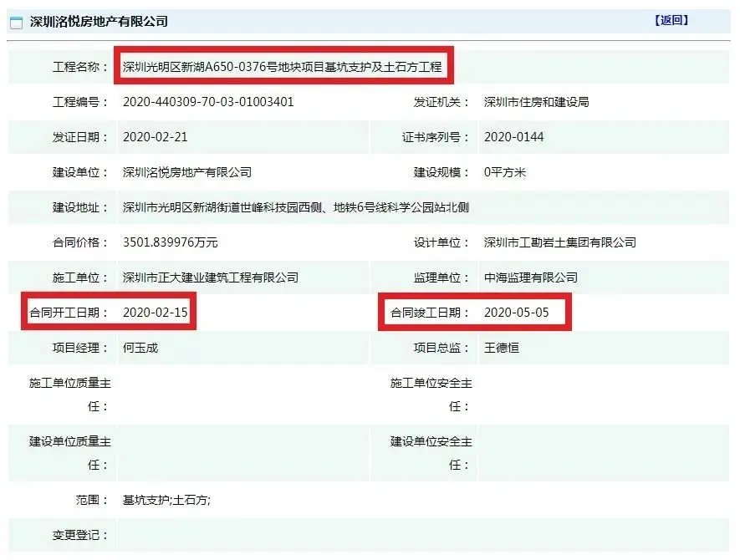Select the address 深圳市光明区新湖街道世峰科技园西侧
The width and height of the screenshot is (740, 560).
tap(222, 207)
